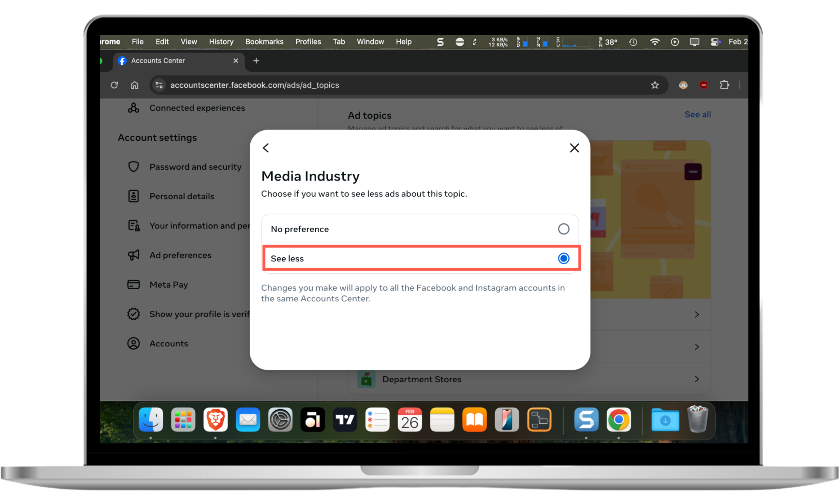This screenshot has height=504, width=840.
Task: Open the Help menu
Action: pyautogui.click(x=403, y=42)
